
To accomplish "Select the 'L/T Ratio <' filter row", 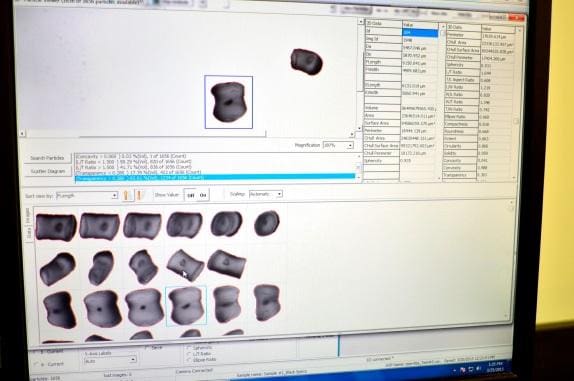I will coord(215,161).
